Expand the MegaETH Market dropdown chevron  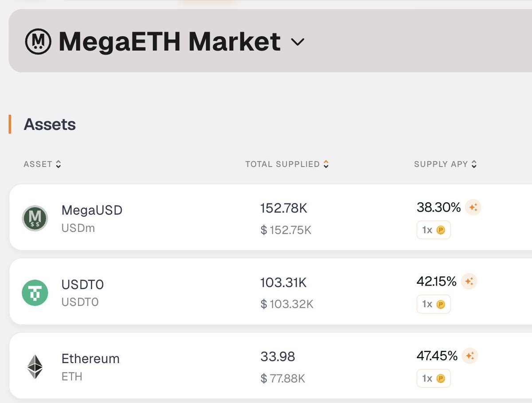click(x=297, y=42)
